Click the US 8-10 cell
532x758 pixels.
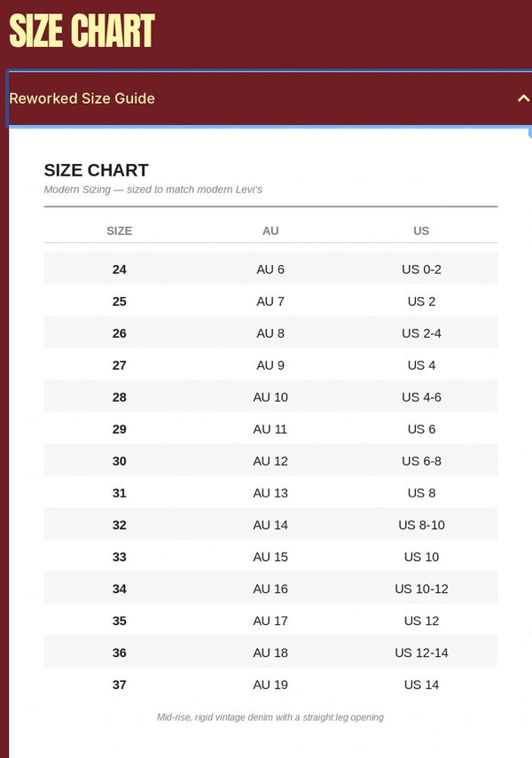coord(421,525)
